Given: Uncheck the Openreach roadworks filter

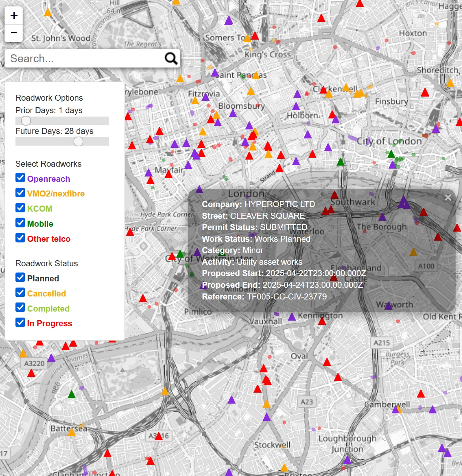Looking at the screenshot, I should [20, 178].
